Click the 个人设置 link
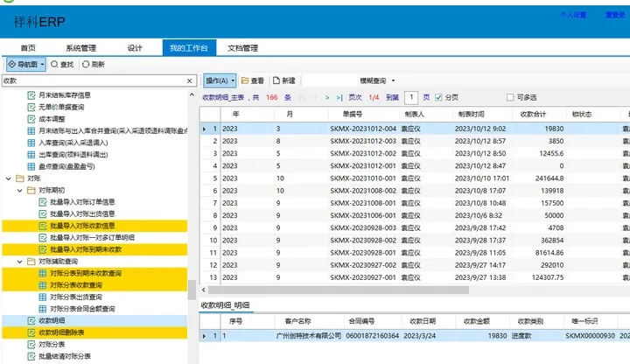This screenshot has width=630, height=364. point(573,15)
